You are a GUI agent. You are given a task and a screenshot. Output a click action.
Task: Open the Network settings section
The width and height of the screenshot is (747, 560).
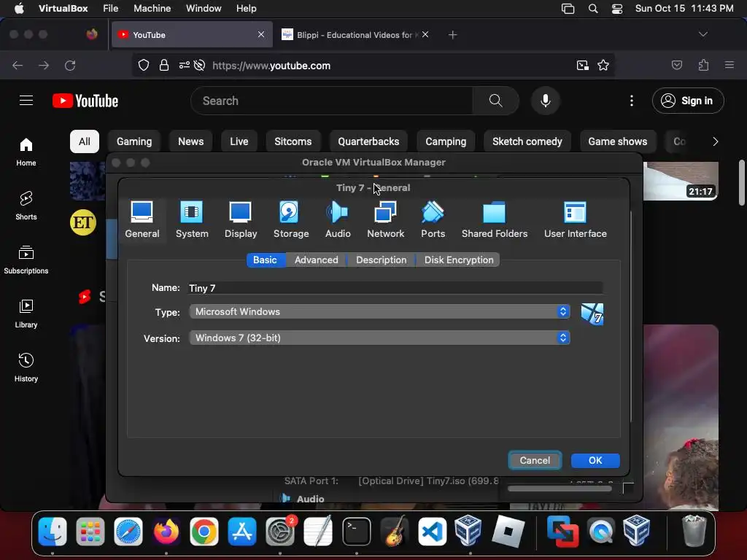pyautogui.click(x=385, y=219)
